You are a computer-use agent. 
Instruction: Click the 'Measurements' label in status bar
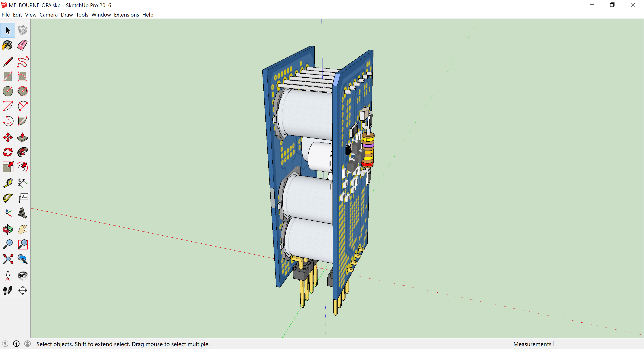(x=532, y=344)
